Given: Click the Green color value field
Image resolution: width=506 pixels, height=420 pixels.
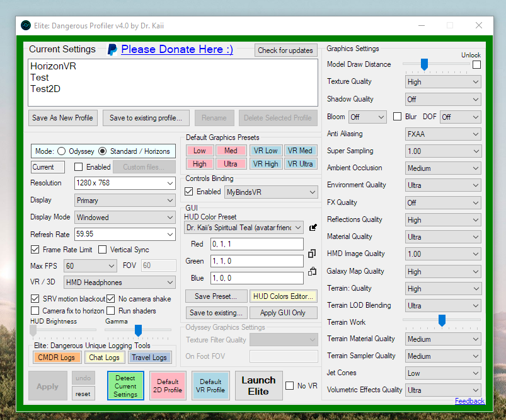Looking at the screenshot, I should click(257, 261).
